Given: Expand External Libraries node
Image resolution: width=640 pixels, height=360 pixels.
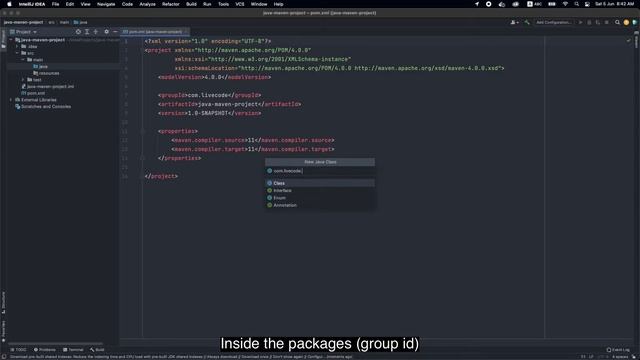Looking at the screenshot, I should [11, 100].
